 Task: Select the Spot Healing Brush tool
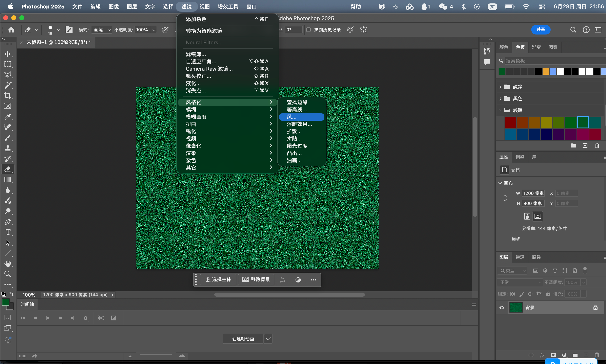[x=8, y=127]
